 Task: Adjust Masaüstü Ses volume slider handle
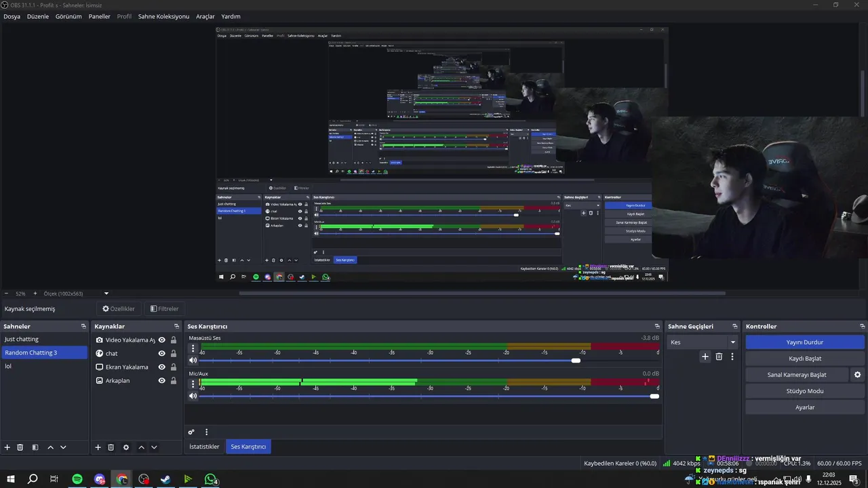576,361
